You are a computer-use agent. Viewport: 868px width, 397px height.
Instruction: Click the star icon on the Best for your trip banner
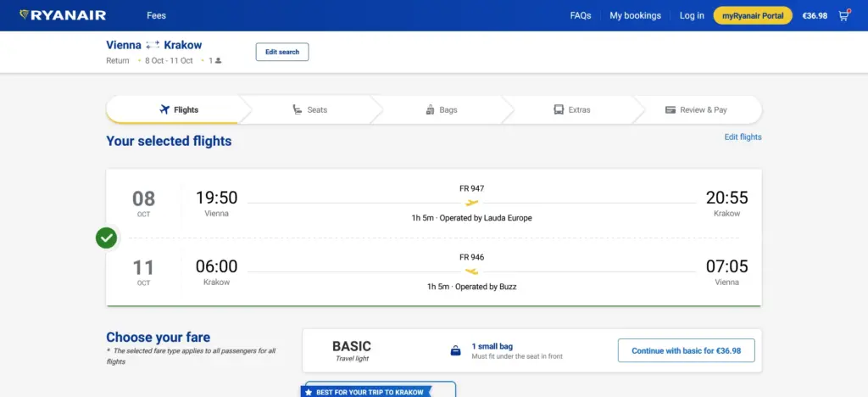point(309,392)
